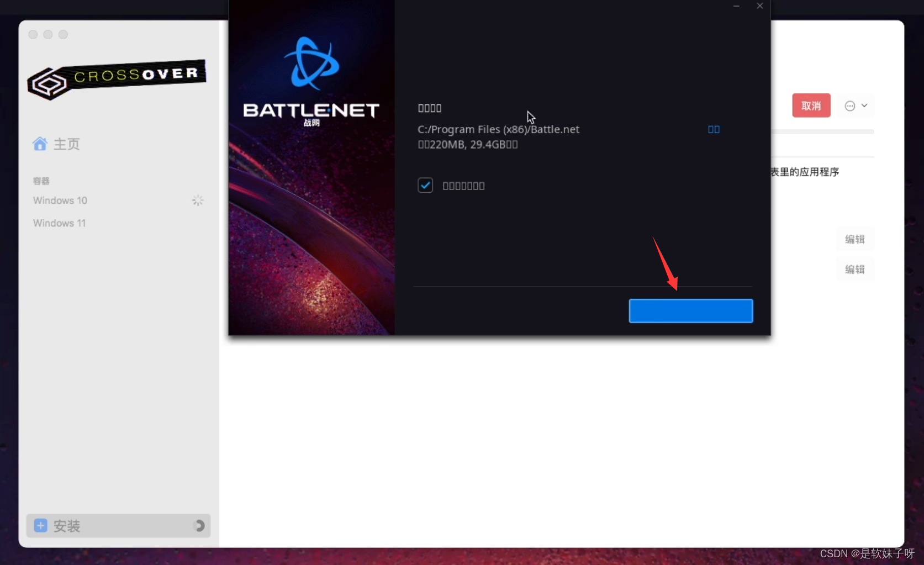
Task: Click the first 编辑 button
Action: [x=855, y=239]
